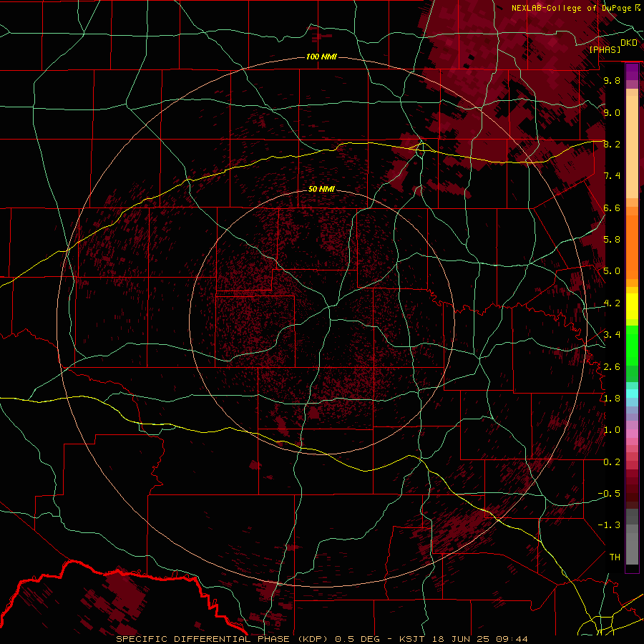Click the 5.8 value on the color scale

pyautogui.click(x=612, y=240)
